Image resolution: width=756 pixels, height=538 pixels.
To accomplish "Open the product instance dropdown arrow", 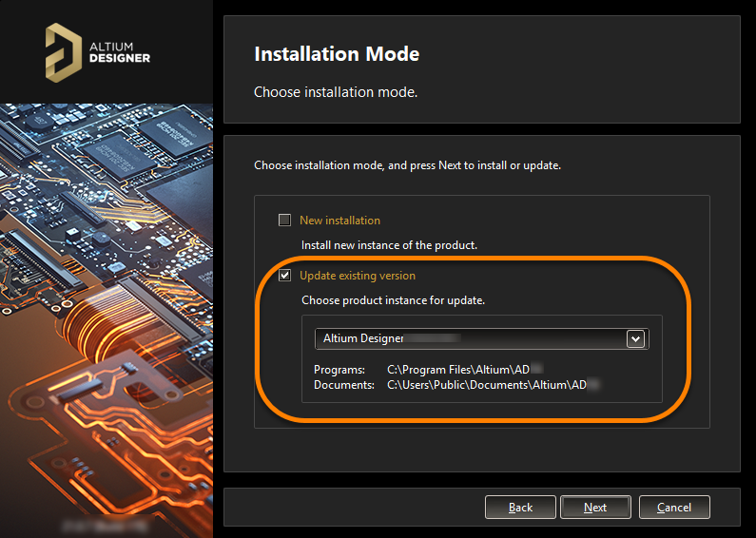I will tap(635, 338).
